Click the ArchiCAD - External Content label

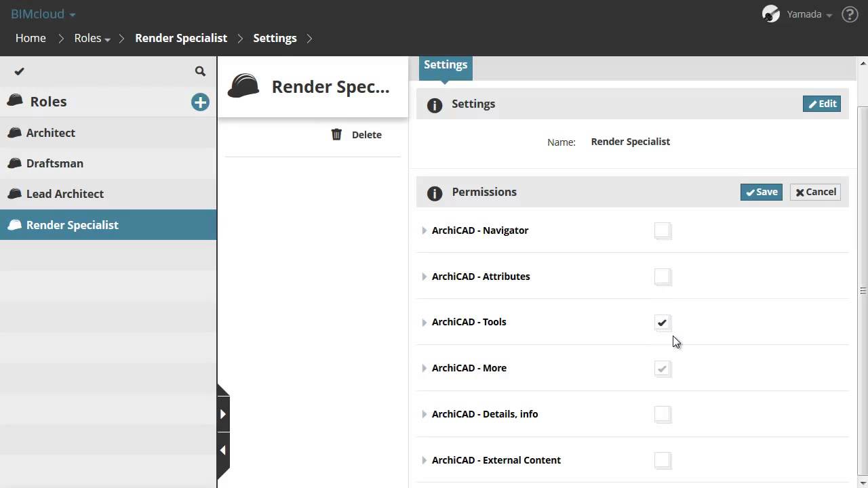click(496, 460)
